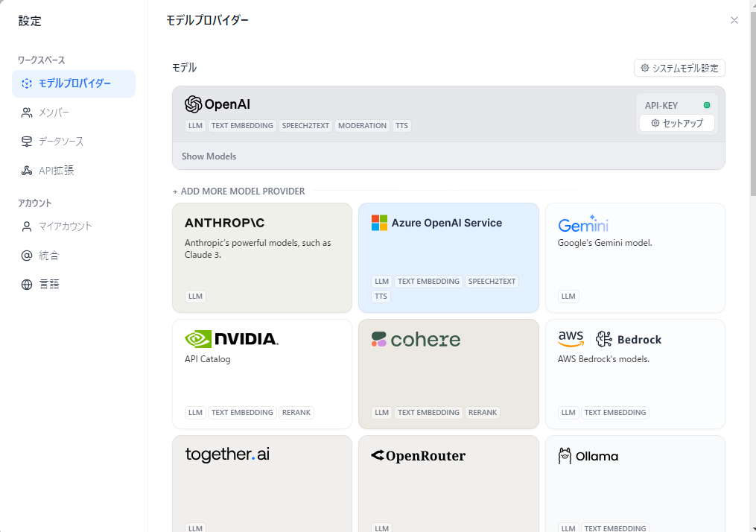Select the together.ai provider card
Screen dimensions: 756x532
261,484
